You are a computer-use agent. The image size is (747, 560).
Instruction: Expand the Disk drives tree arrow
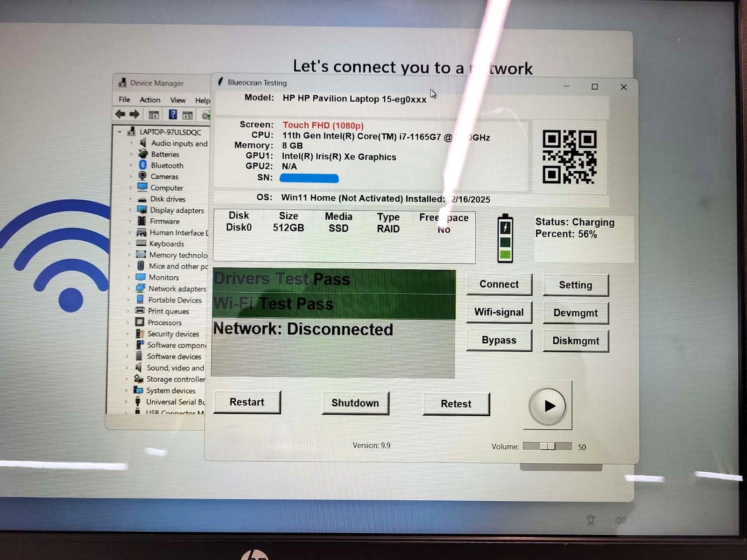[x=130, y=199]
